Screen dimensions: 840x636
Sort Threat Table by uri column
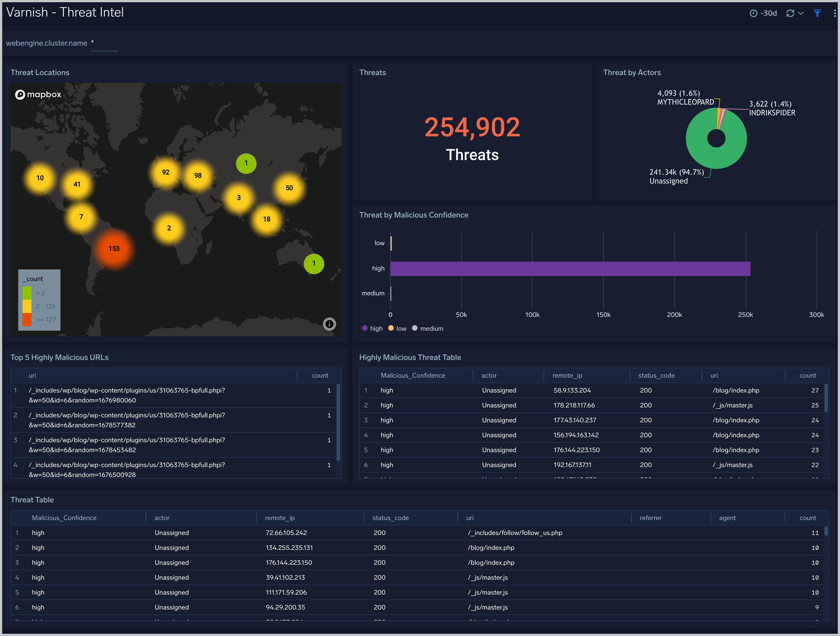pos(470,518)
